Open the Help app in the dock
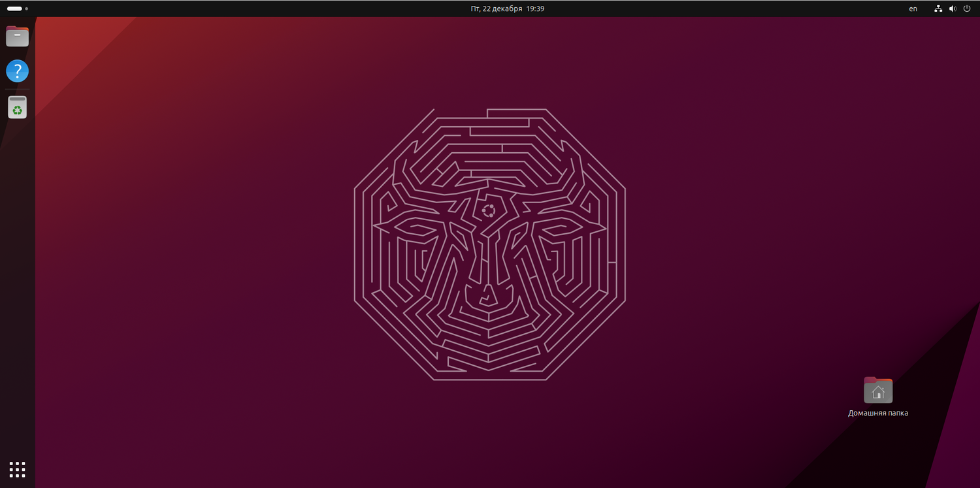 [x=18, y=71]
